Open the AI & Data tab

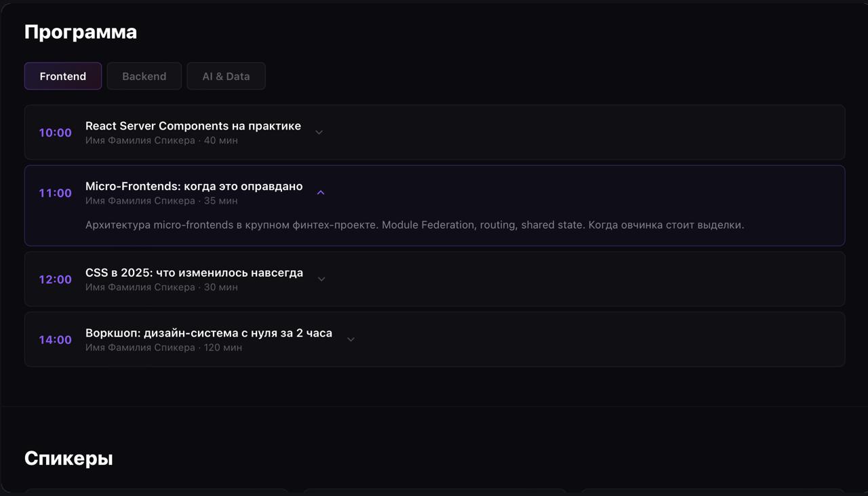[226, 76]
